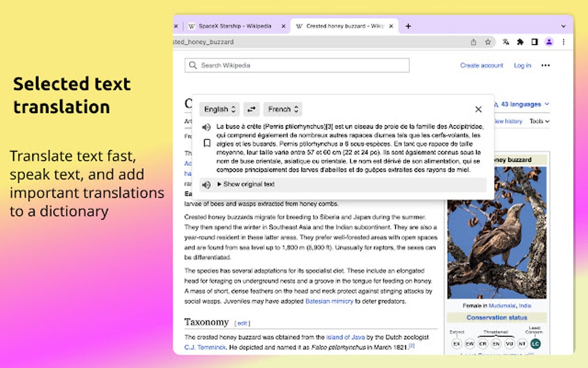Open the translate extension toolbar icon
Image resolution: width=588 pixels, height=368 pixels.
(505, 42)
